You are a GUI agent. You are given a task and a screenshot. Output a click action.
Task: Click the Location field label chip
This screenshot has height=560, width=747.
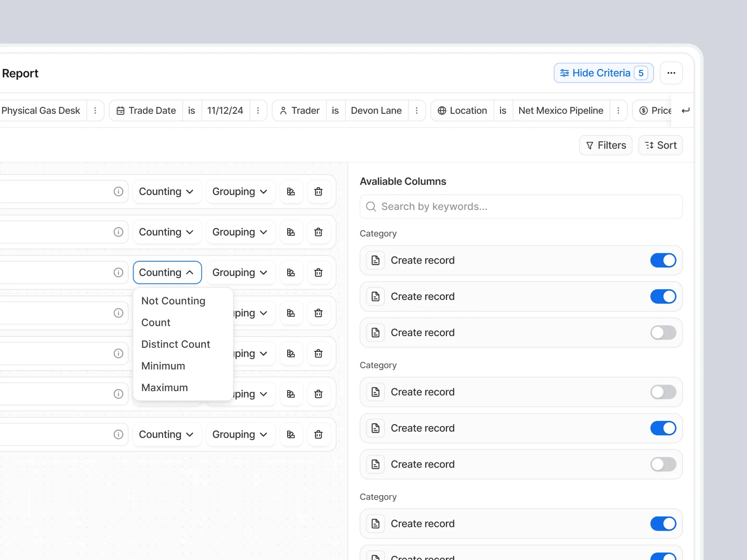click(x=462, y=111)
